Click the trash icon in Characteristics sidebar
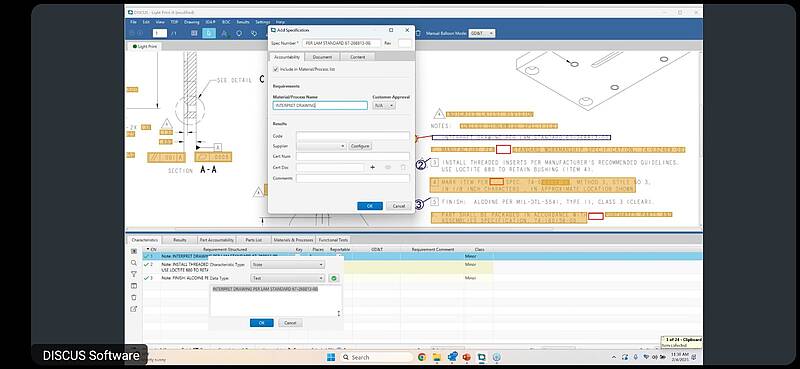The image size is (800, 369). 134,298
